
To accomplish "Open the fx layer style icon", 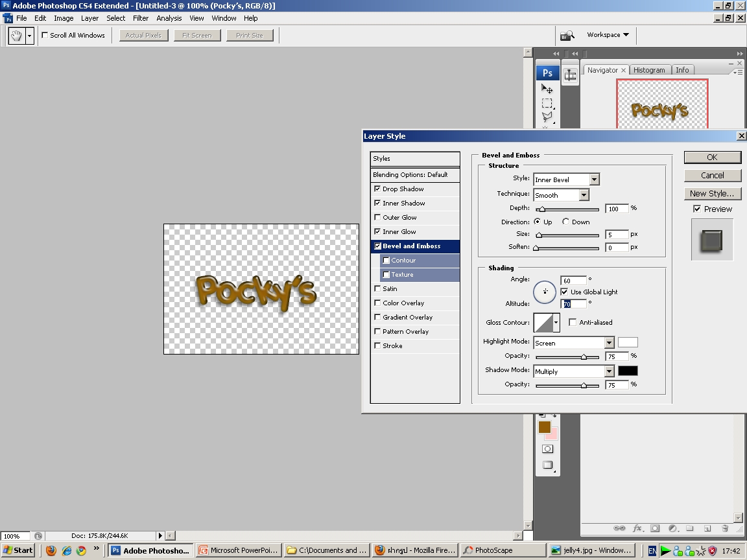I will click(x=637, y=528).
